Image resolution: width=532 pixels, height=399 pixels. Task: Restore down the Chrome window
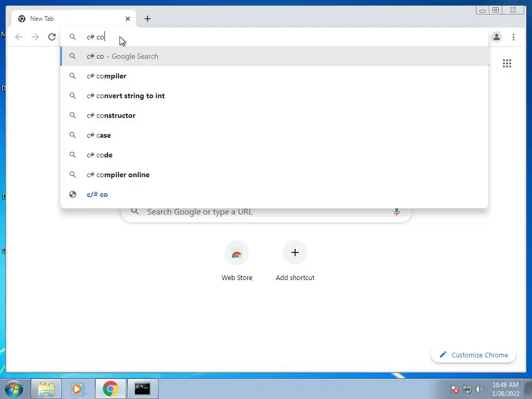click(495, 10)
